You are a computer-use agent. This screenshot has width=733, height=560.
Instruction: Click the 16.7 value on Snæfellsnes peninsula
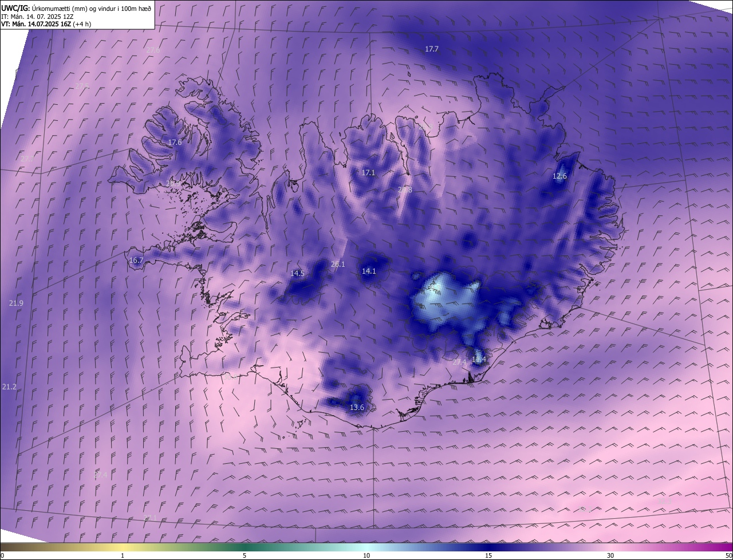[136, 260]
